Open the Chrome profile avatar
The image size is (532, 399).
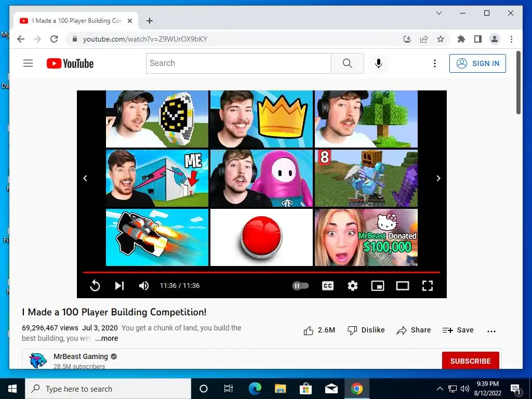click(x=495, y=39)
